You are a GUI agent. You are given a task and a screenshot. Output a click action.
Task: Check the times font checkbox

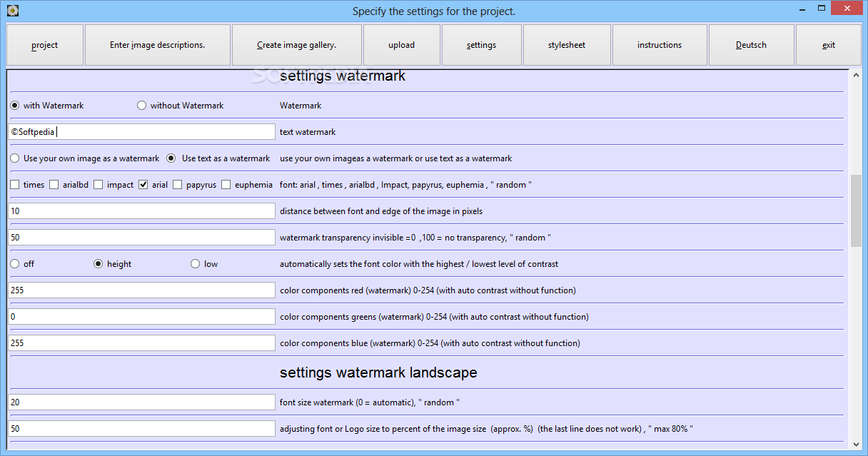pos(15,185)
